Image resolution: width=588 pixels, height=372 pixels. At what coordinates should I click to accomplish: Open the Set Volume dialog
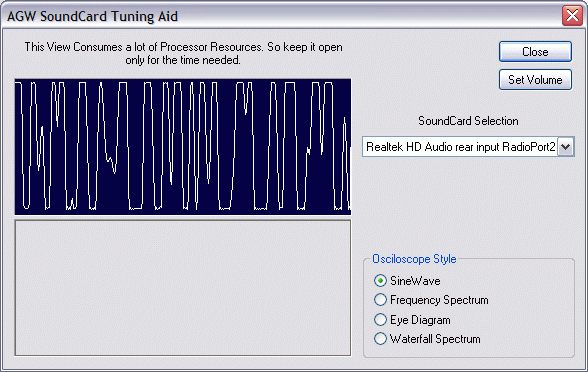point(535,80)
